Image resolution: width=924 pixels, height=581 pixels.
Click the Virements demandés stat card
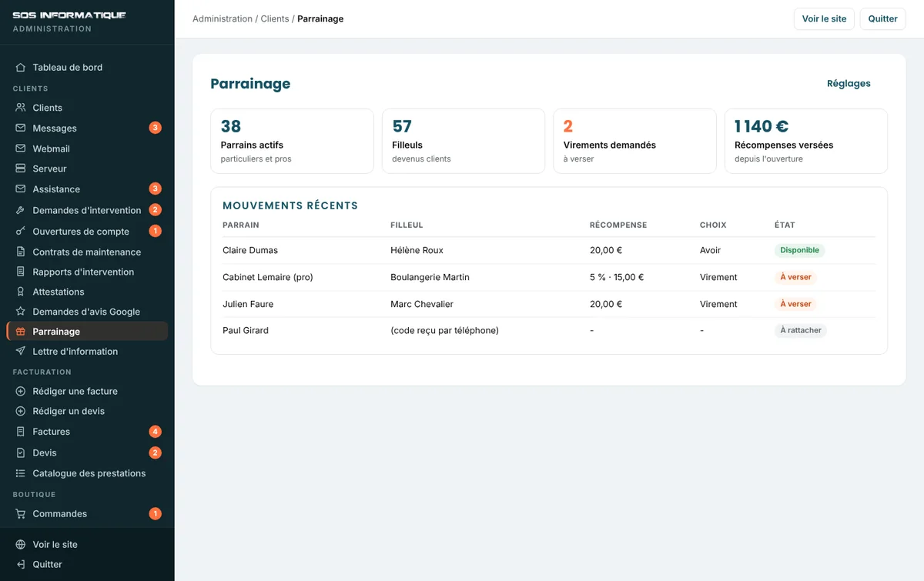click(634, 141)
